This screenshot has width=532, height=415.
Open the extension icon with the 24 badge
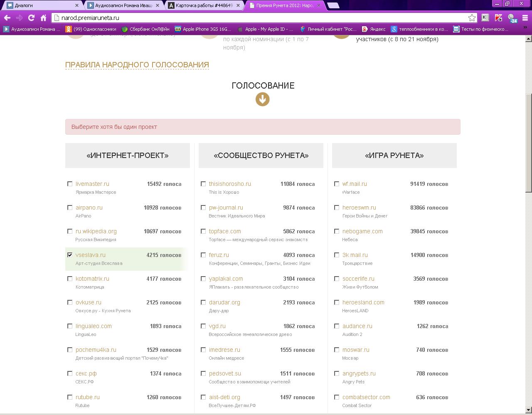512,18
